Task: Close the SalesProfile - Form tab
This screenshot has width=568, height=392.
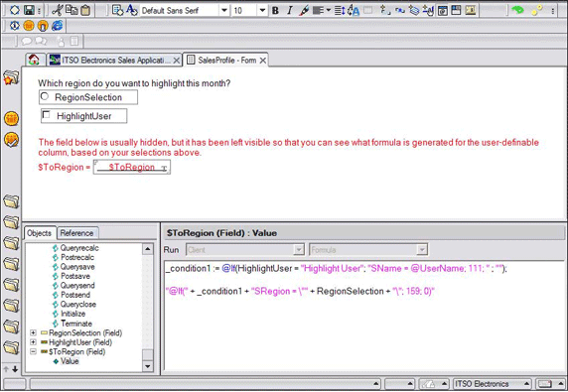Action: tap(263, 61)
